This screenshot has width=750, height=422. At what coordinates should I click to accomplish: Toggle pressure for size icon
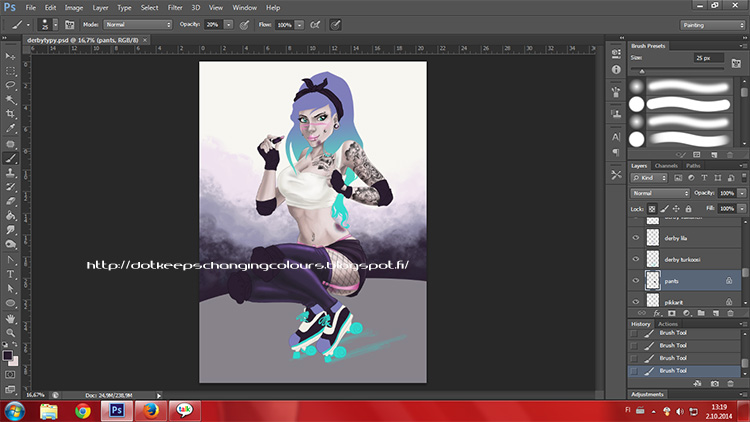335,25
